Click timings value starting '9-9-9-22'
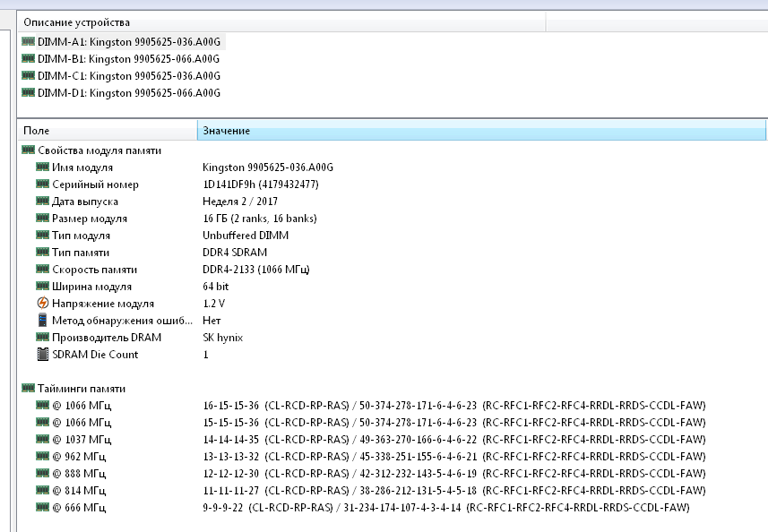The height and width of the screenshot is (532, 768). point(446,508)
